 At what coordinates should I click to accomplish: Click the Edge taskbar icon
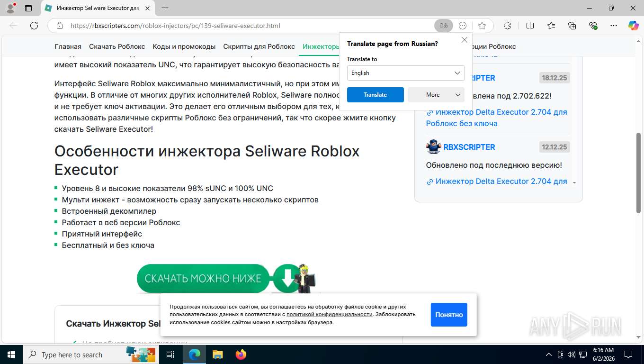click(x=195, y=355)
